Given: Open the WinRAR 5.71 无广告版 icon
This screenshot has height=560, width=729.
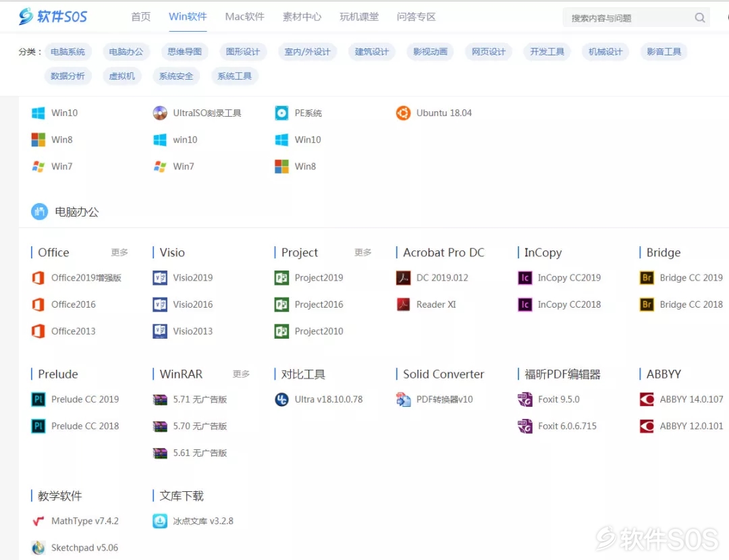Looking at the screenshot, I should click(x=160, y=399).
